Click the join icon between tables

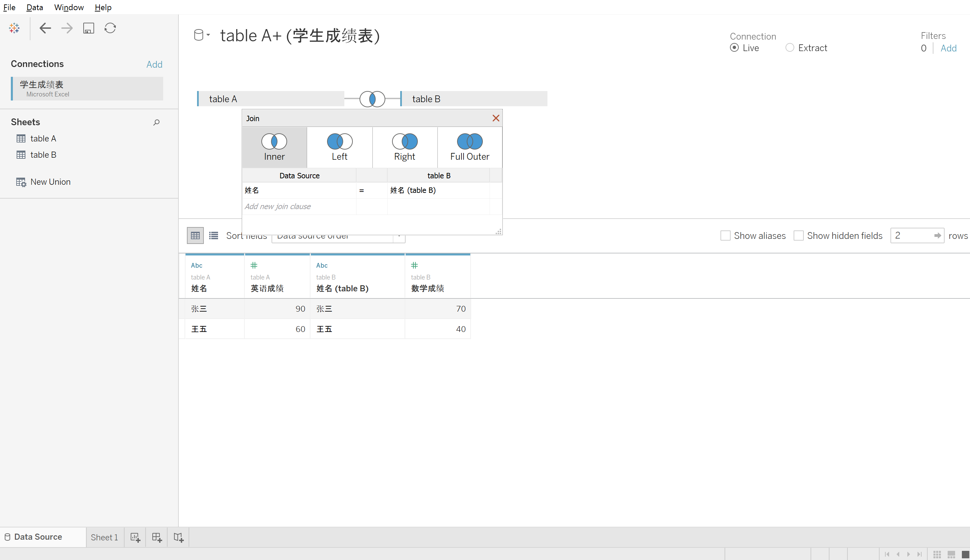click(x=372, y=99)
